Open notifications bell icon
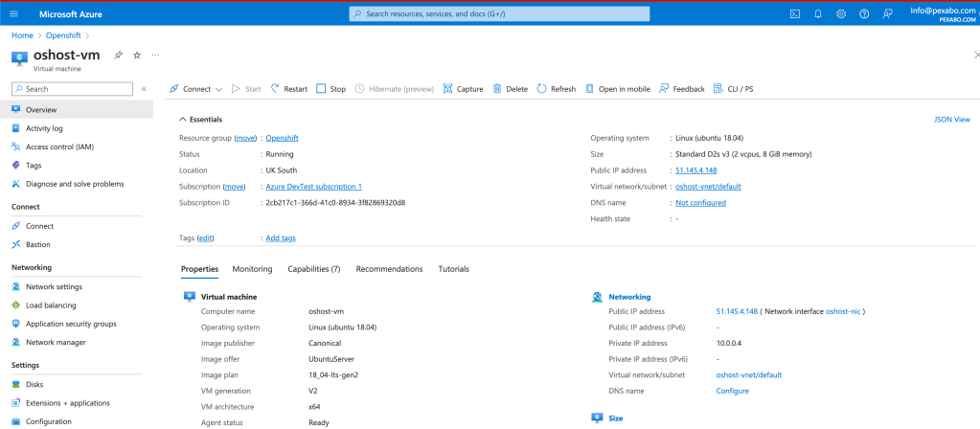Screen dimensions: 980x429 coord(818,13)
